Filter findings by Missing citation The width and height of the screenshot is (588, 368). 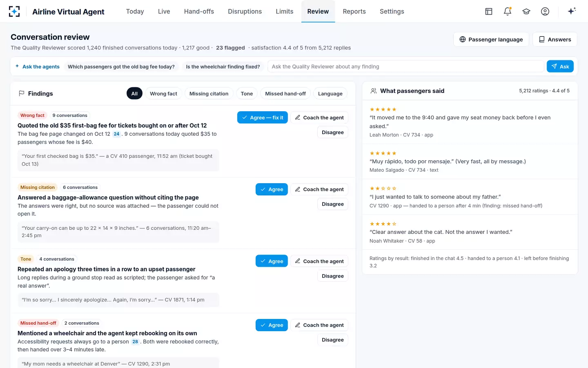tap(209, 94)
